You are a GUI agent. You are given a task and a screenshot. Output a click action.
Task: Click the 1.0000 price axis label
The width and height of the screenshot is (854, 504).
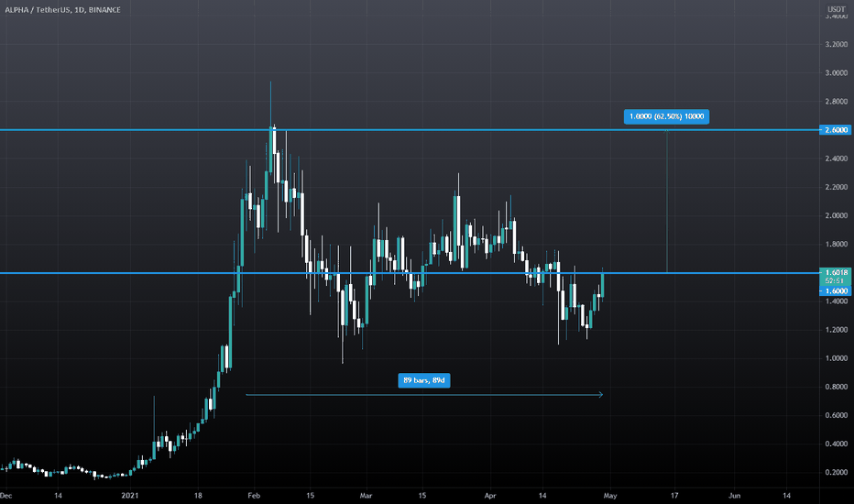point(836,358)
